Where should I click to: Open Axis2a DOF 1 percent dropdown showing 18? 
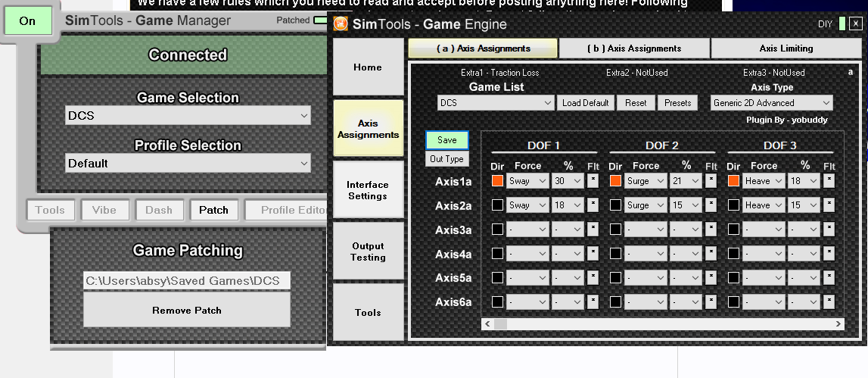568,205
